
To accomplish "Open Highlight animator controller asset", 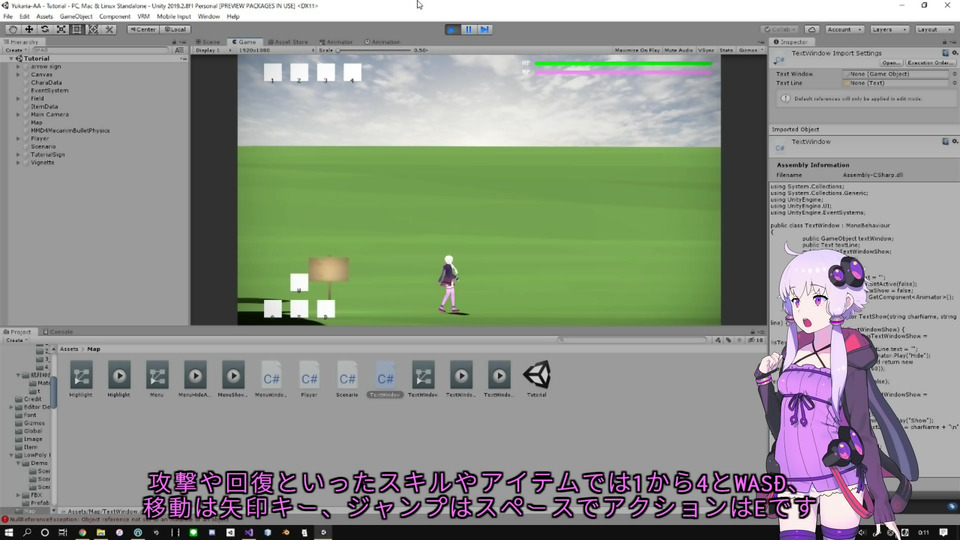I will click(x=81, y=380).
